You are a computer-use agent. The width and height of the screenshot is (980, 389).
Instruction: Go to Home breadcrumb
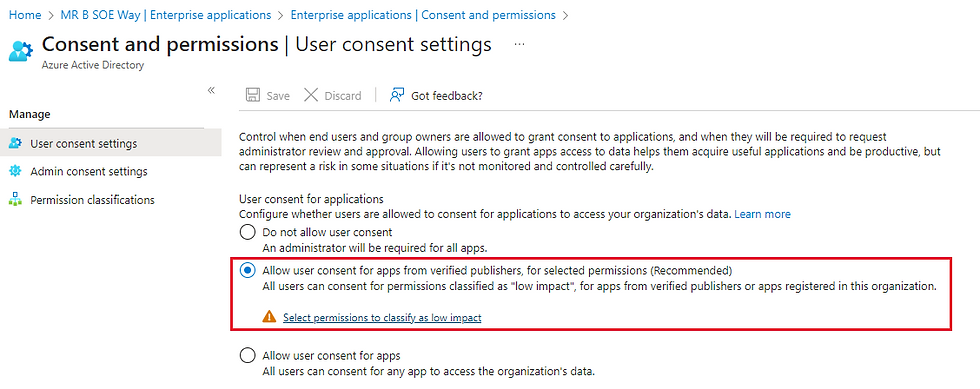point(25,14)
